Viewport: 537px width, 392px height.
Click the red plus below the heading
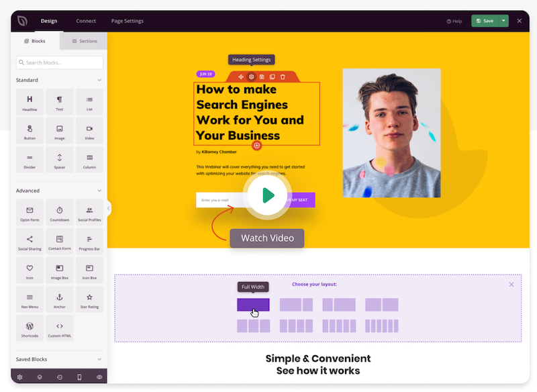click(x=257, y=145)
